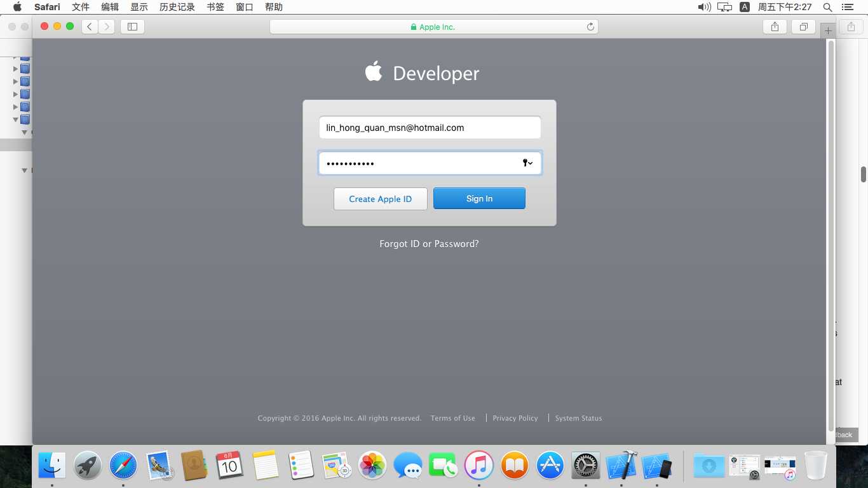Screen dimensions: 868x488
Task: Open Calendar from the Dock
Action: point(229,466)
